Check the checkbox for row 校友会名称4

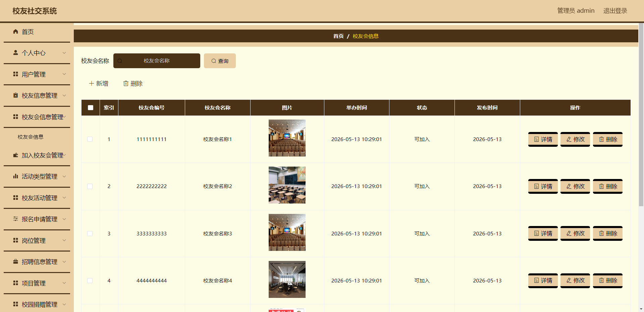tap(90, 280)
